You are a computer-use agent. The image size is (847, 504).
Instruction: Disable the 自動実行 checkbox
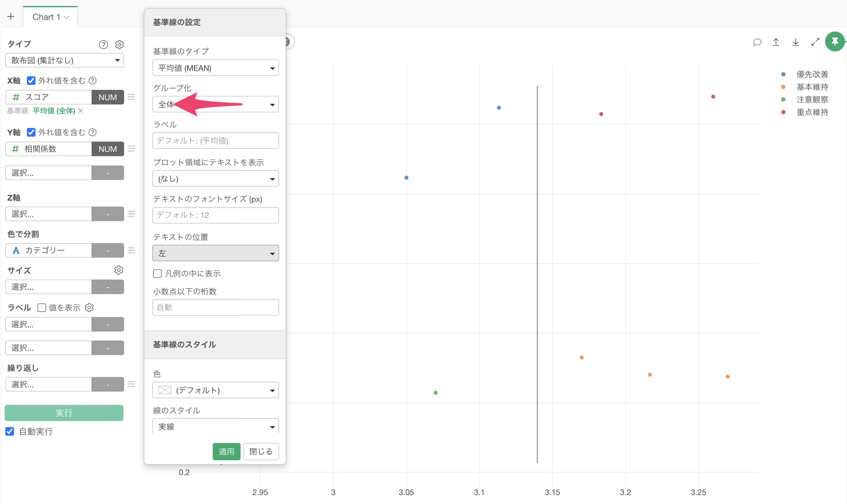[10, 431]
